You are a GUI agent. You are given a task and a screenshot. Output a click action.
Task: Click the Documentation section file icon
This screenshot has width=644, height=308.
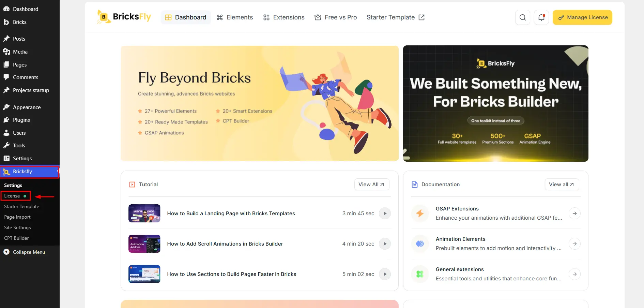coord(415,185)
